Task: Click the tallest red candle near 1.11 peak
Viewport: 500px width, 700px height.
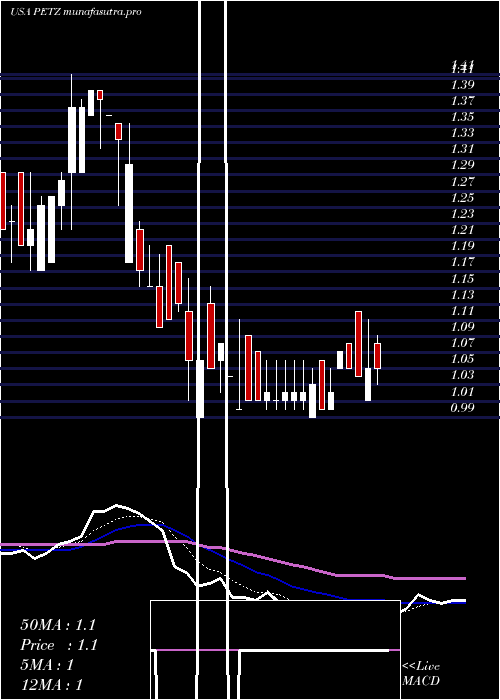Action: pyautogui.click(x=358, y=344)
